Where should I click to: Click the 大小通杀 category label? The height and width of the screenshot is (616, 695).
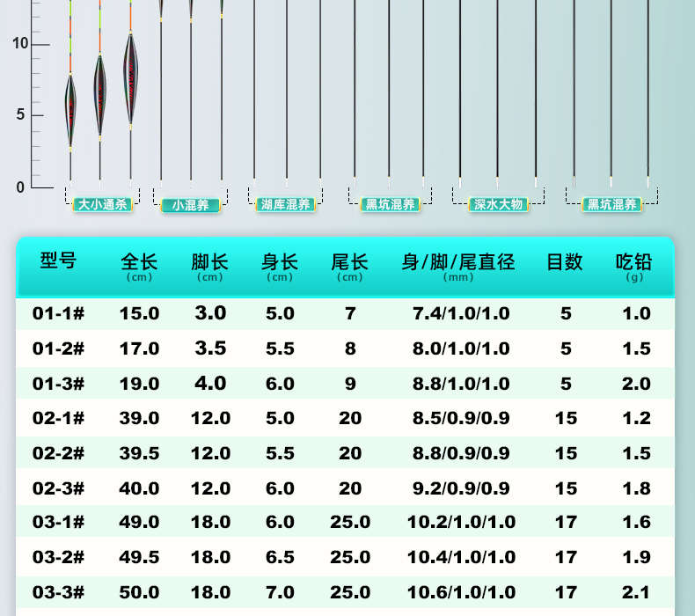coord(102,204)
